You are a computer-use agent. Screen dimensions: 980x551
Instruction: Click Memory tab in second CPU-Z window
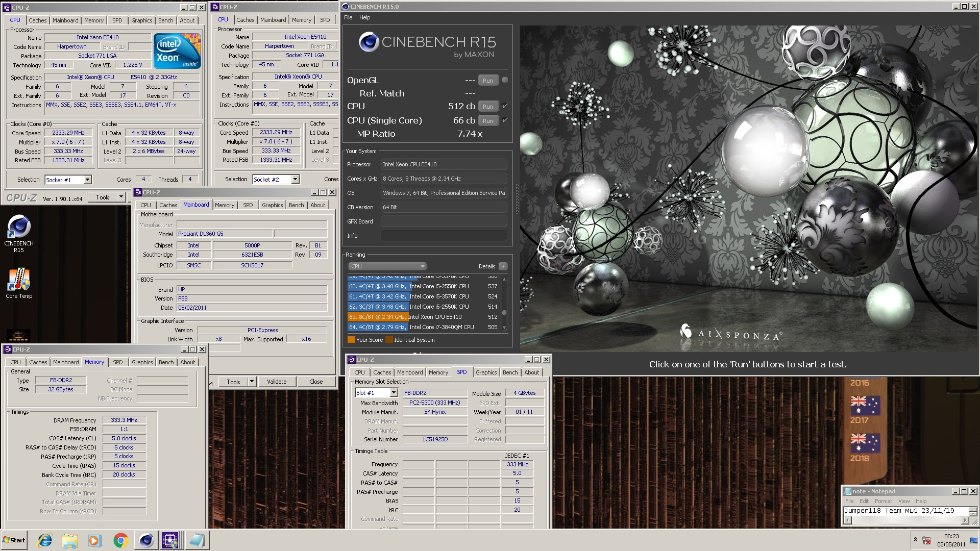[301, 20]
